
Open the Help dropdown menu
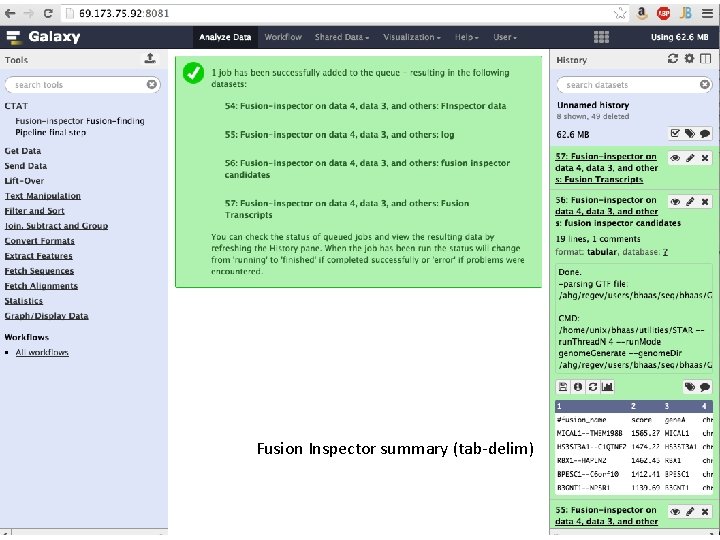467,37
